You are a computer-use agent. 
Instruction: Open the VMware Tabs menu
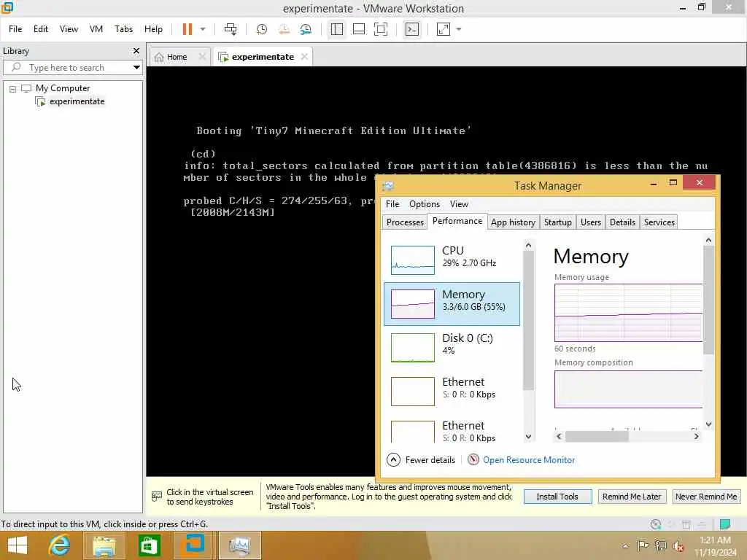point(123,29)
